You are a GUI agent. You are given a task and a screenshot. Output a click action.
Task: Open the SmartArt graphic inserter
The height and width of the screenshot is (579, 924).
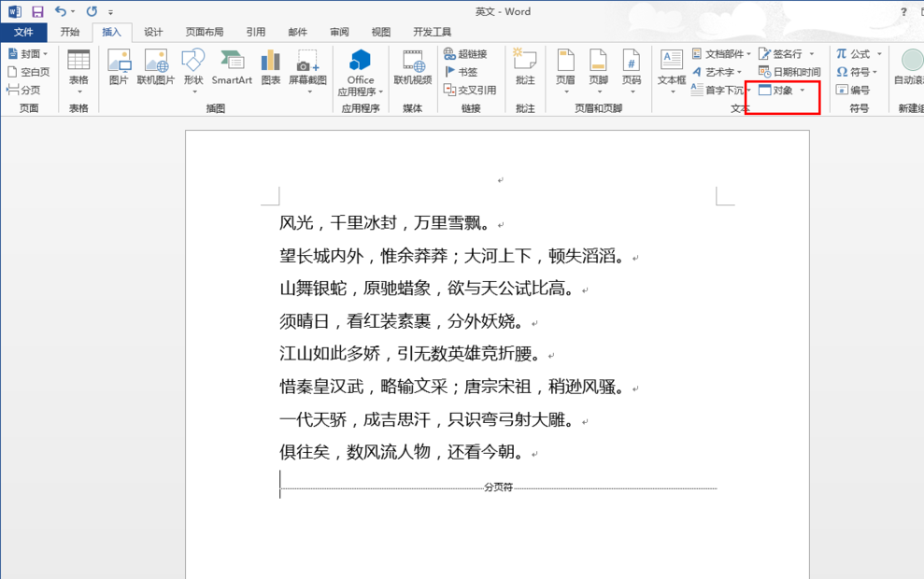(x=231, y=70)
